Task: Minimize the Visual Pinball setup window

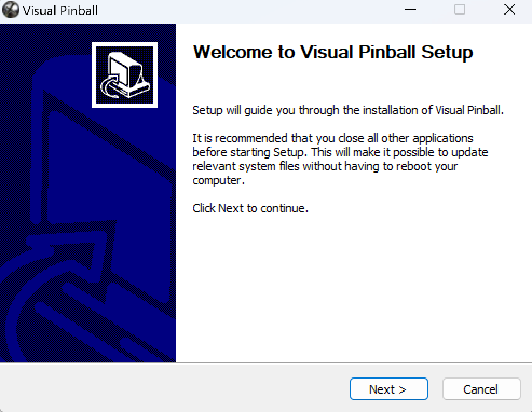Action: [410, 10]
